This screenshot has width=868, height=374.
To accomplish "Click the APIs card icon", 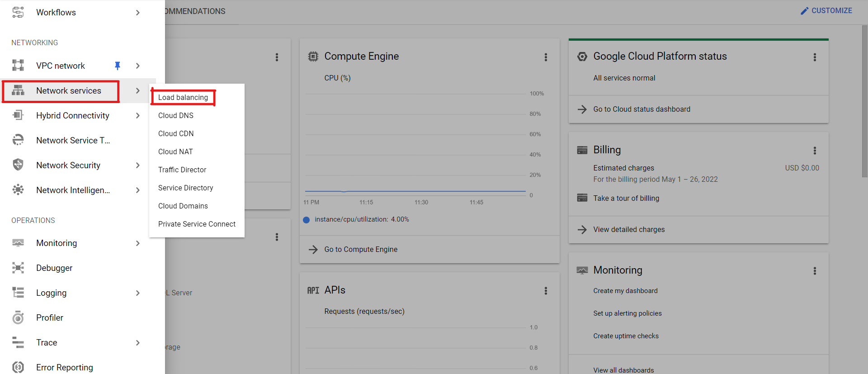I will point(313,290).
